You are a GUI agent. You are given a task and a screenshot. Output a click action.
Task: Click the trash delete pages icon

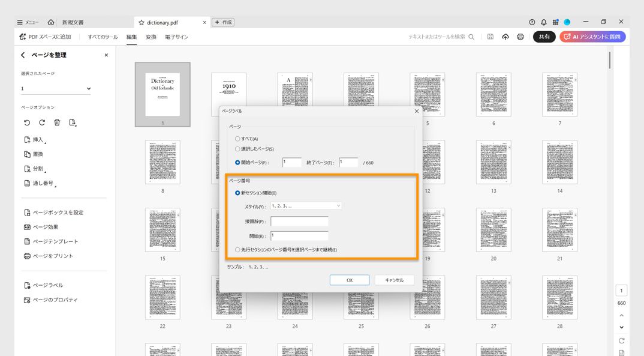(x=57, y=122)
